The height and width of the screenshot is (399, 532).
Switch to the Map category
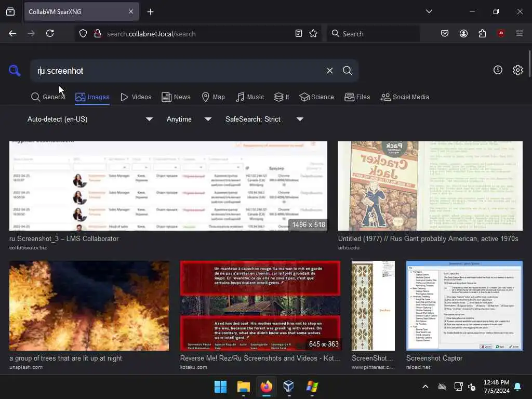click(x=213, y=97)
